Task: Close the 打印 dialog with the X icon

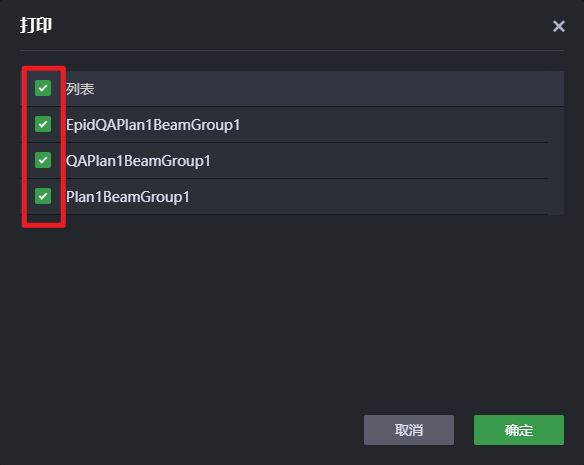Action: click(x=559, y=26)
